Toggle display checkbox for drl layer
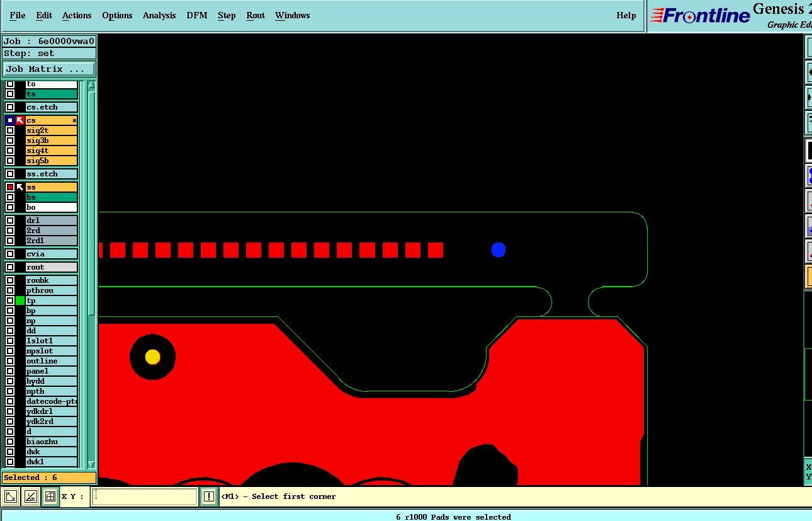The image size is (812, 521). point(10,220)
